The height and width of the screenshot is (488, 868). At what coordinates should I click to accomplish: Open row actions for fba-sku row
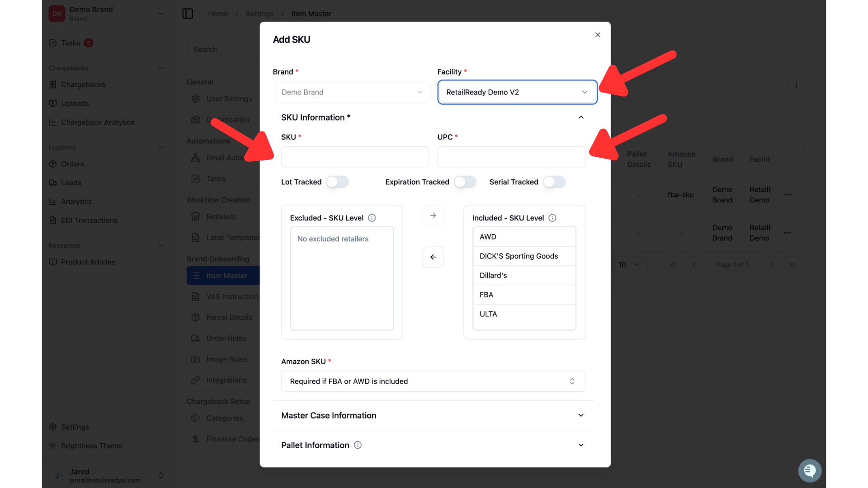pos(788,195)
